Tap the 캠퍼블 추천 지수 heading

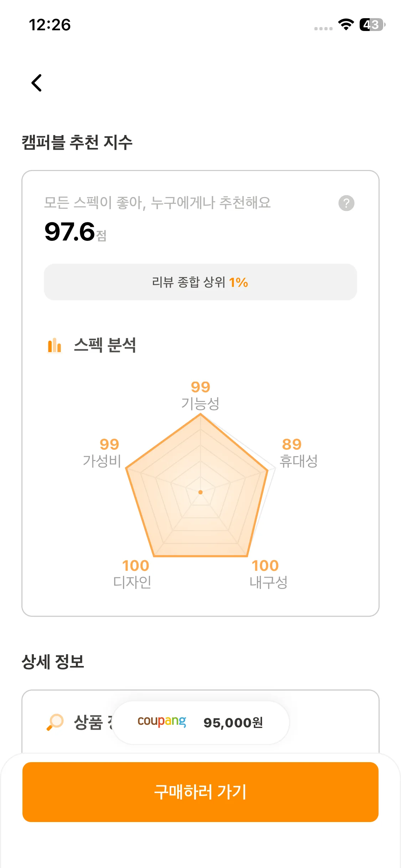click(77, 143)
